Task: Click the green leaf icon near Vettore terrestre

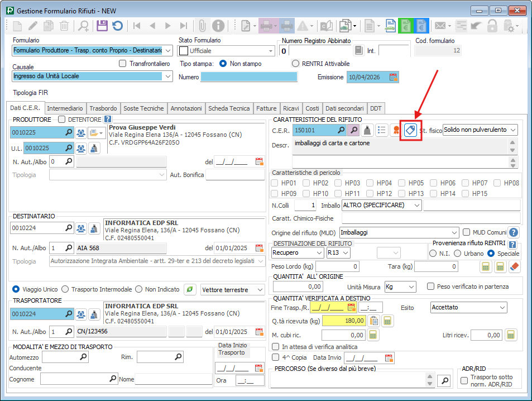Action: tap(190, 289)
